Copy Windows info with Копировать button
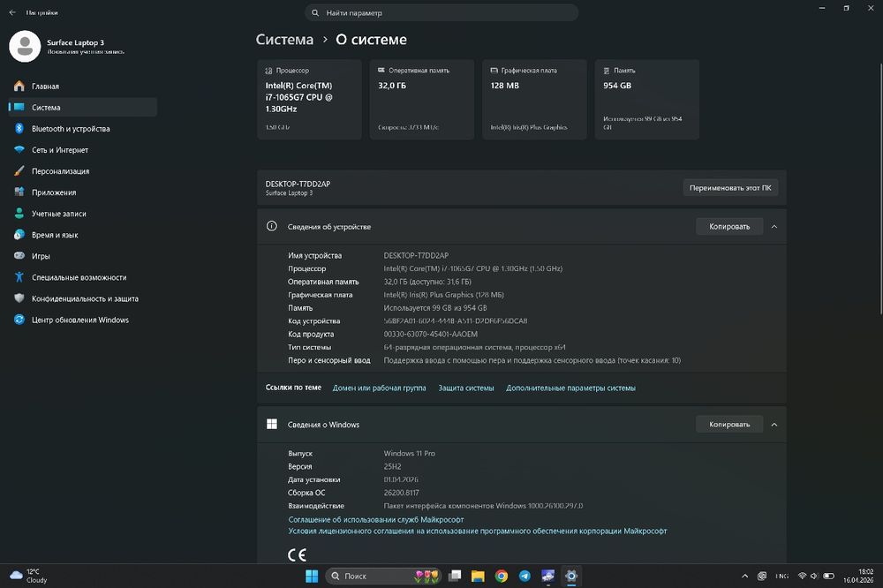The height and width of the screenshot is (588, 883). point(729,424)
